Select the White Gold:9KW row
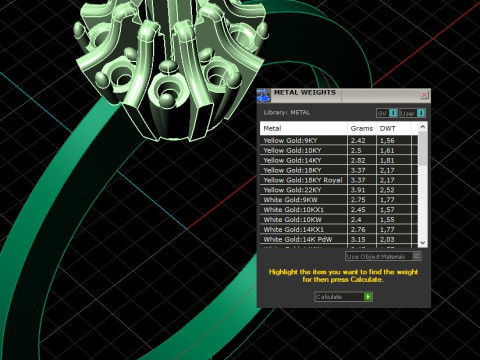This screenshot has height=360, width=480. point(339,200)
